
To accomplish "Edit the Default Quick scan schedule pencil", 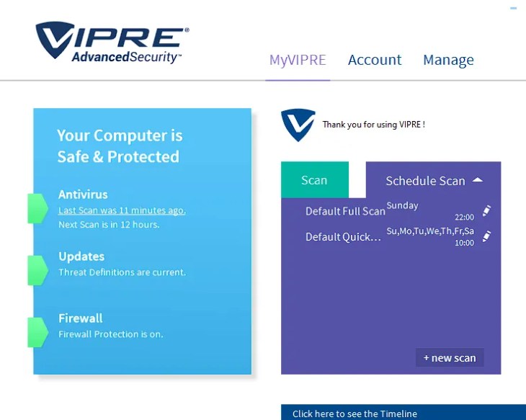I will point(487,236).
